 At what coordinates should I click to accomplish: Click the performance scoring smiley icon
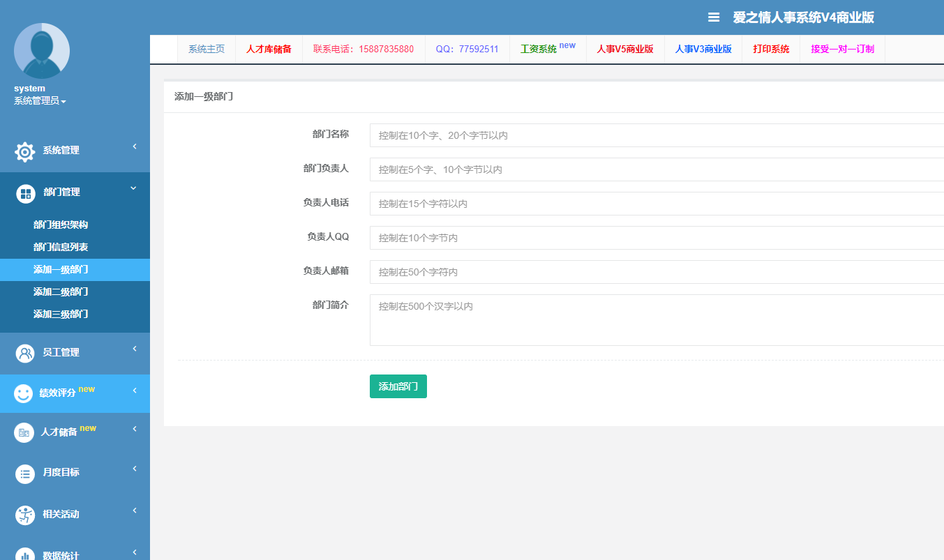pyautogui.click(x=24, y=394)
